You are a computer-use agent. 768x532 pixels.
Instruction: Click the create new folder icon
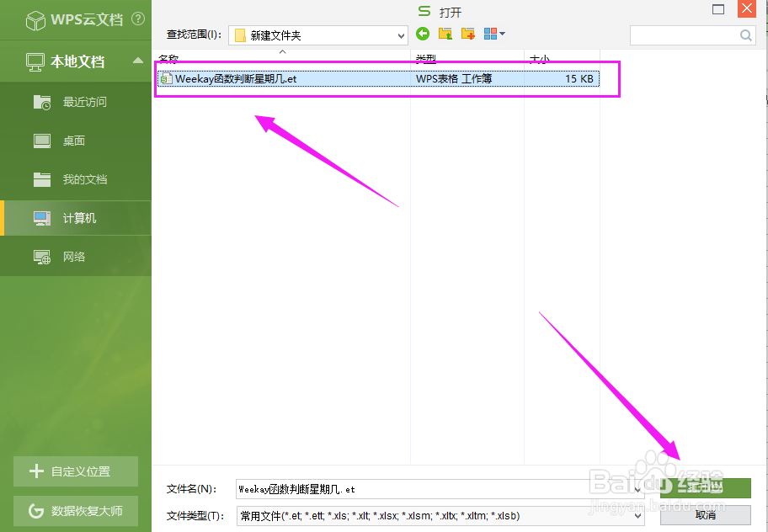pyautogui.click(x=467, y=35)
